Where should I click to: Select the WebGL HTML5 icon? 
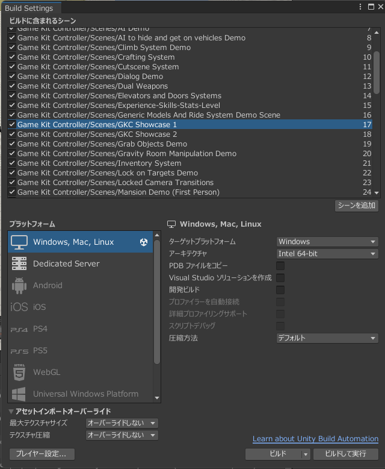click(19, 372)
